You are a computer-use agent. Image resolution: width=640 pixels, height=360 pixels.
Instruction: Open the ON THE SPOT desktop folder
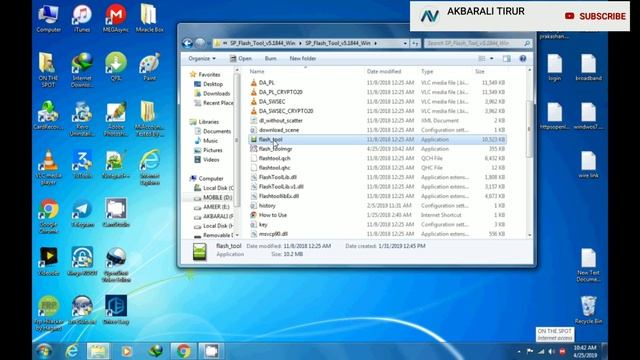(x=48, y=69)
